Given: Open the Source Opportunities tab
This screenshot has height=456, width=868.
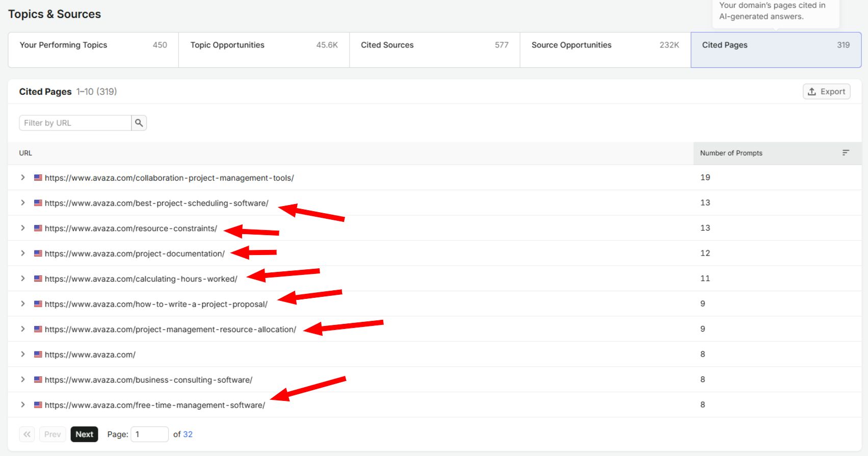Looking at the screenshot, I should point(606,50).
